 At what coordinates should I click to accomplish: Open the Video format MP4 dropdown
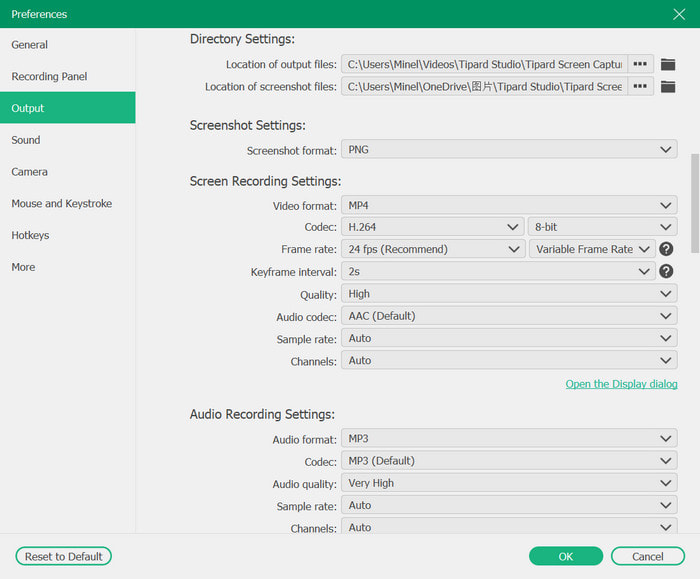(x=509, y=206)
